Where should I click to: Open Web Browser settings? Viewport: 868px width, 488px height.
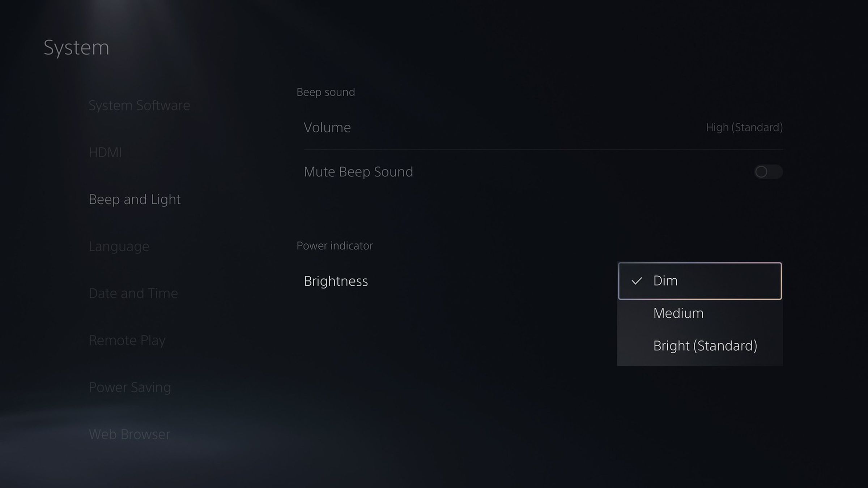[129, 434]
